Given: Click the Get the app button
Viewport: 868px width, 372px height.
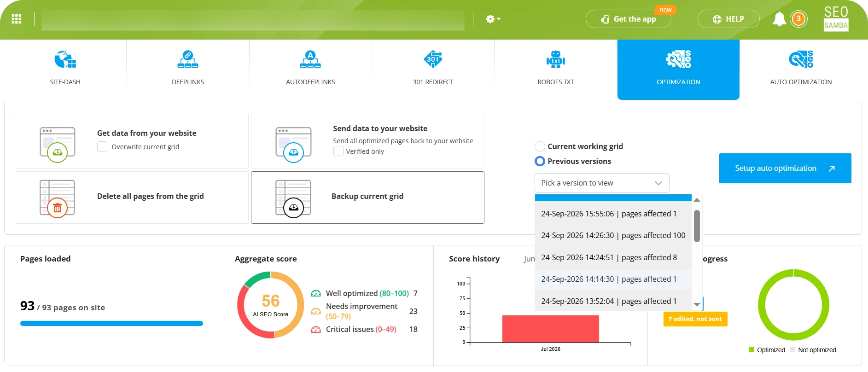Looking at the screenshot, I should coord(628,19).
